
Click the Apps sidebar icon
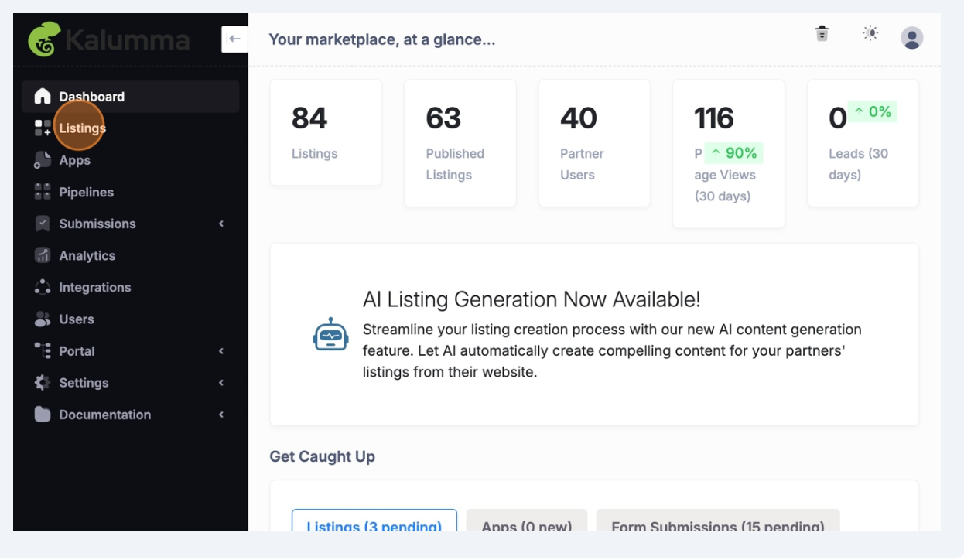(43, 160)
